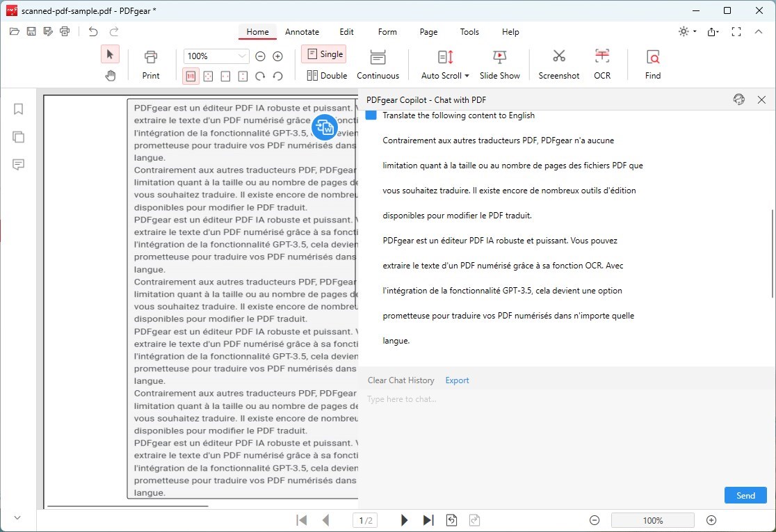Rotate the page counterclockwise
Viewport: 776px width, 532px height.
tap(277, 76)
